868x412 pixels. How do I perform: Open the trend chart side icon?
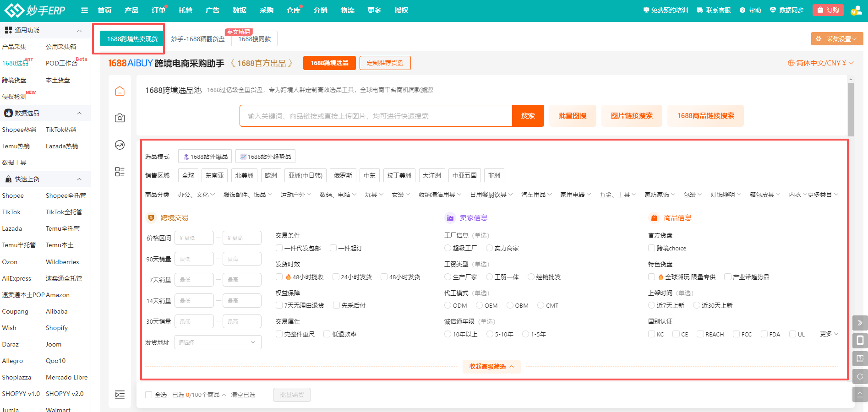pos(120,145)
